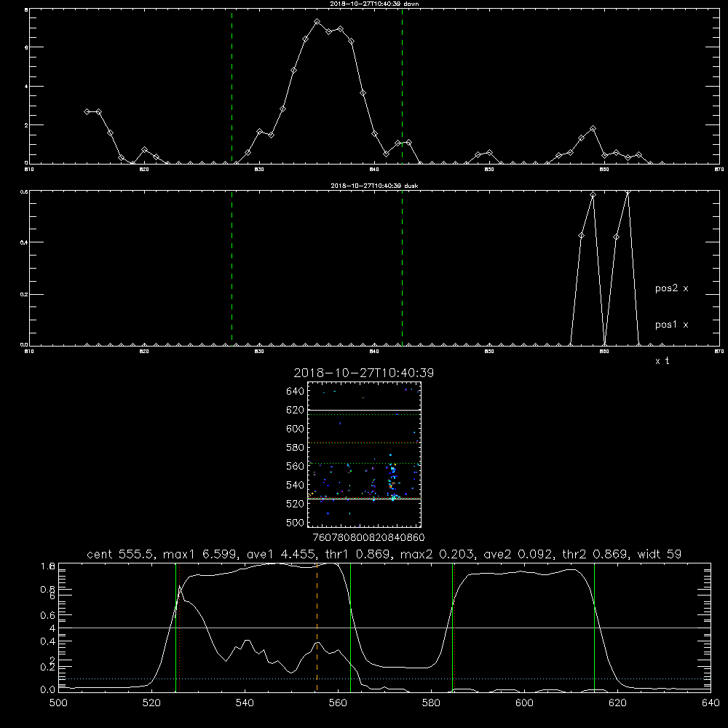Viewport: 728px width, 728px height.
Task: Click the highest diamond marker in dawn plot
Action: pyautogui.click(x=317, y=22)
